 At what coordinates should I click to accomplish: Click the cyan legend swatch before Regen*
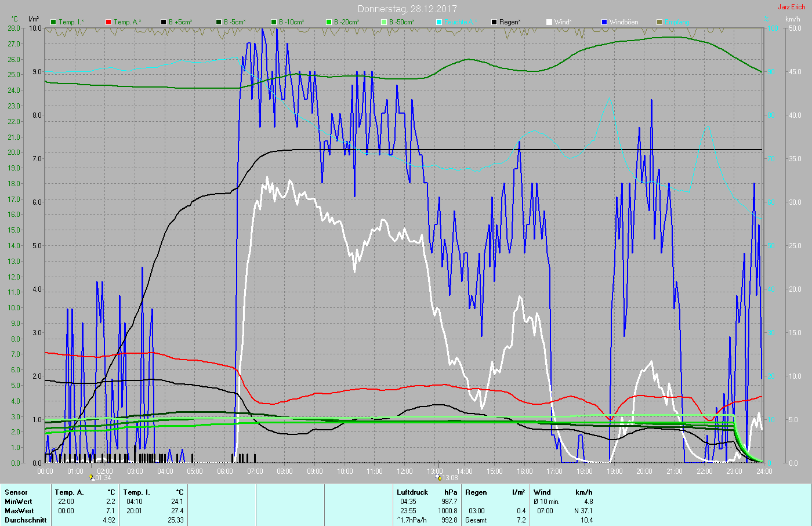[439, 22]
